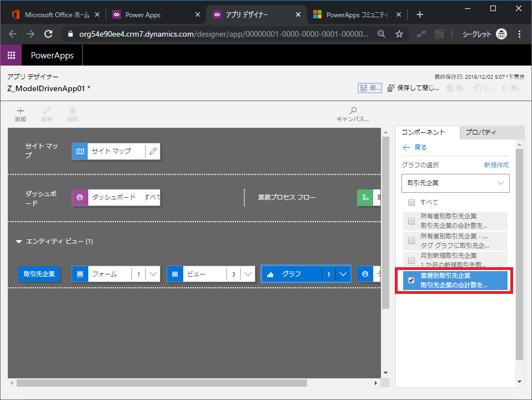This screenshot has height=400, width=532.
Task: Switch to the Power Apps browser tab
Action: (143, 14)
